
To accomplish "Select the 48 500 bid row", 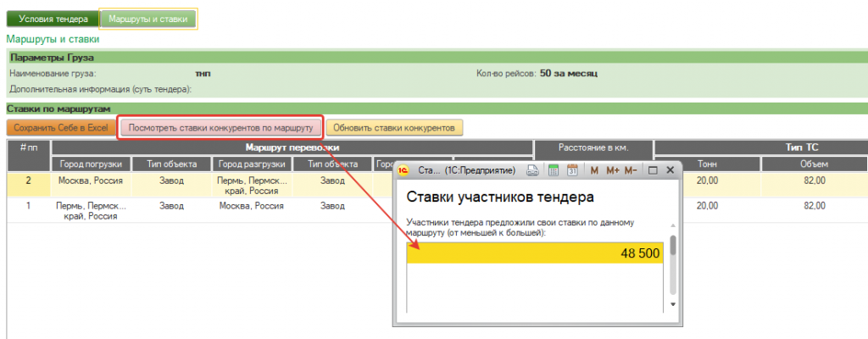I will tap(535, 253).
